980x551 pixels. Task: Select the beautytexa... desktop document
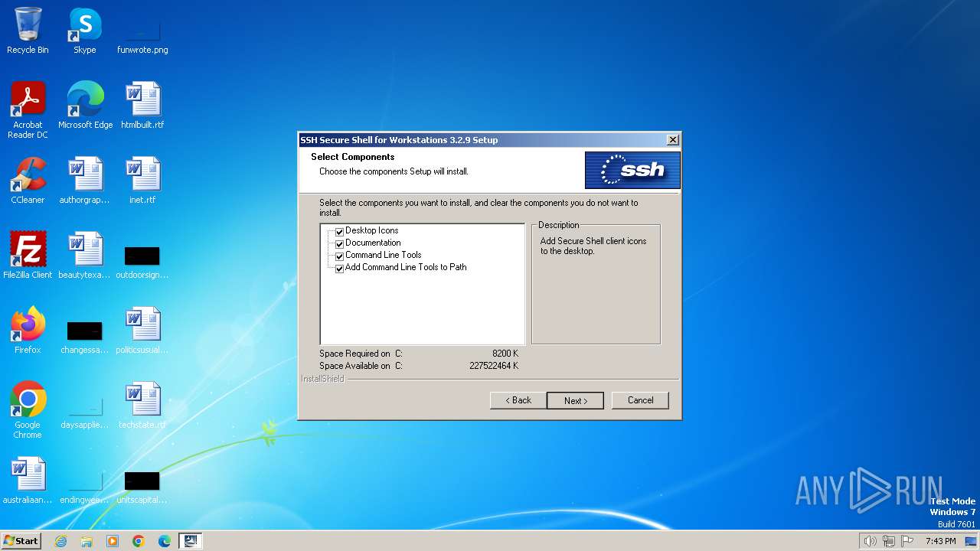(x=85, y=256)
